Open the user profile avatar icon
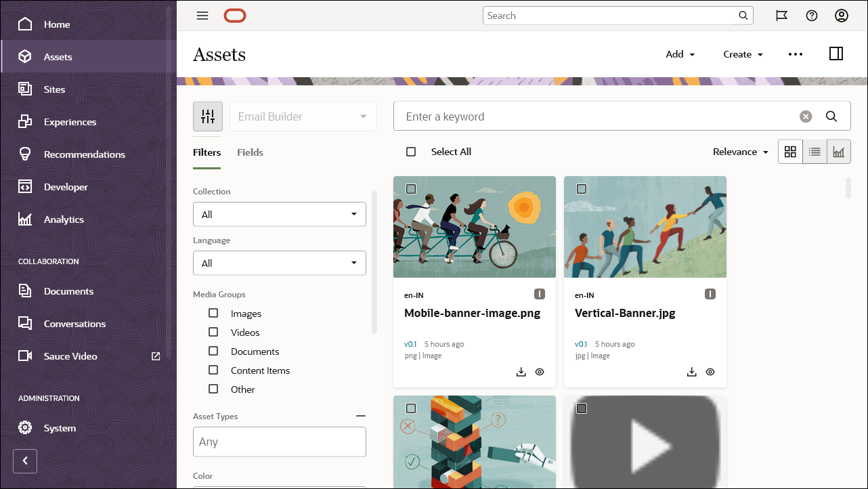Image resolution: width=868 pixels, height=489 pixels. (841, 15)
